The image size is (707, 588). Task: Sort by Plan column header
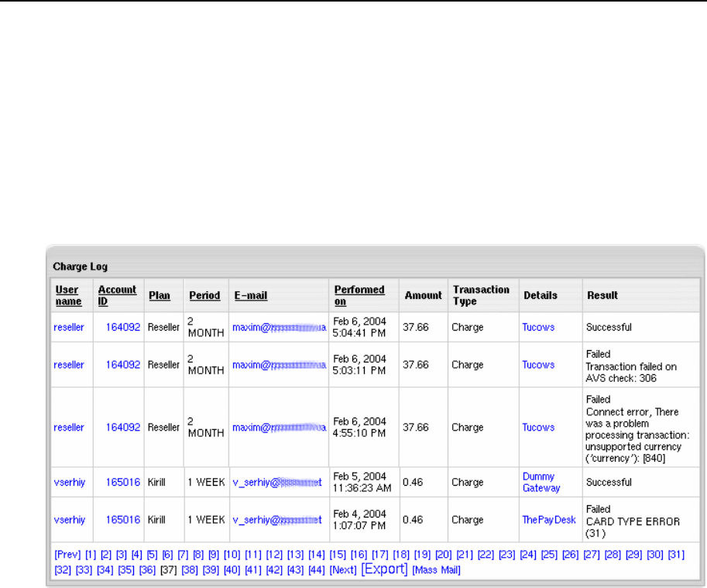[x=160, y=295]
